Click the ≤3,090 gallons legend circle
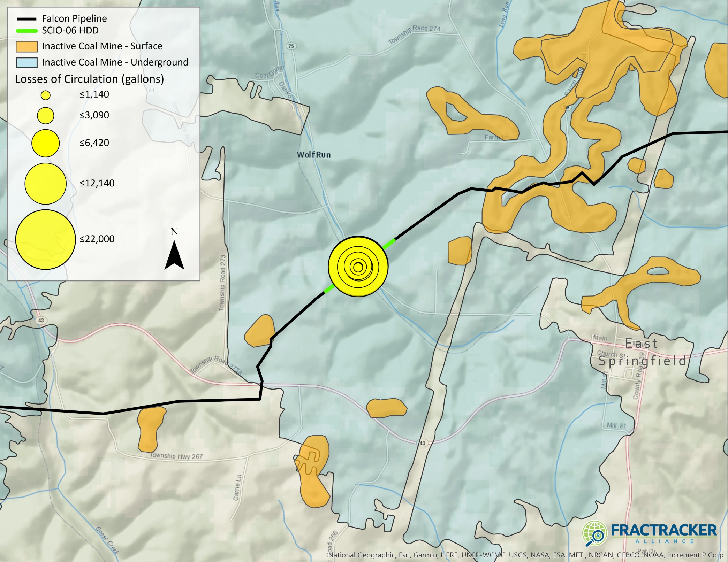The width and height of the screenshot is (728, 562). tap(46, 115)
